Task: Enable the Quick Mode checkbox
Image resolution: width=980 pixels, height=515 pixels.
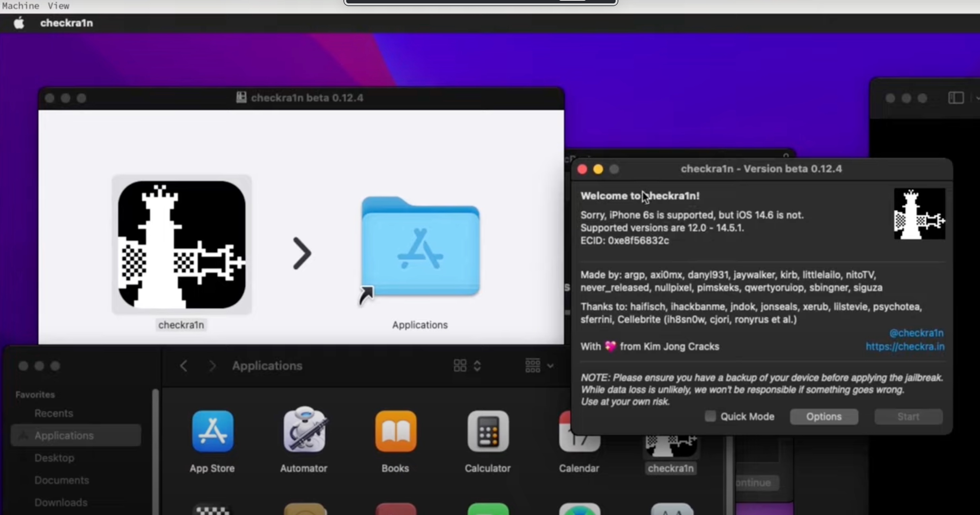Action: pos(710,417)
